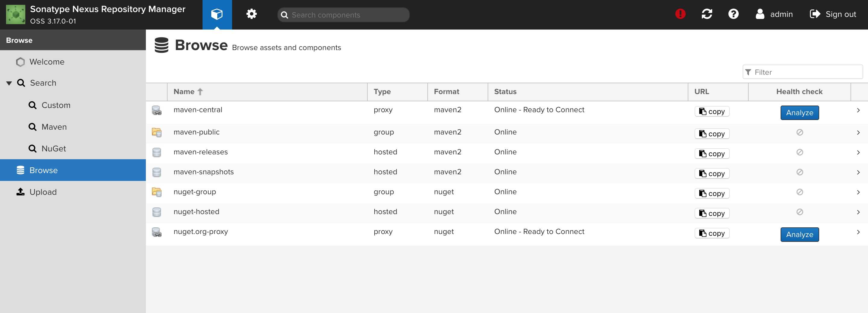Viewport: 868px width, 313px height.
Task: Click the maven-snapshots hosted database icon
Action: 157,172
